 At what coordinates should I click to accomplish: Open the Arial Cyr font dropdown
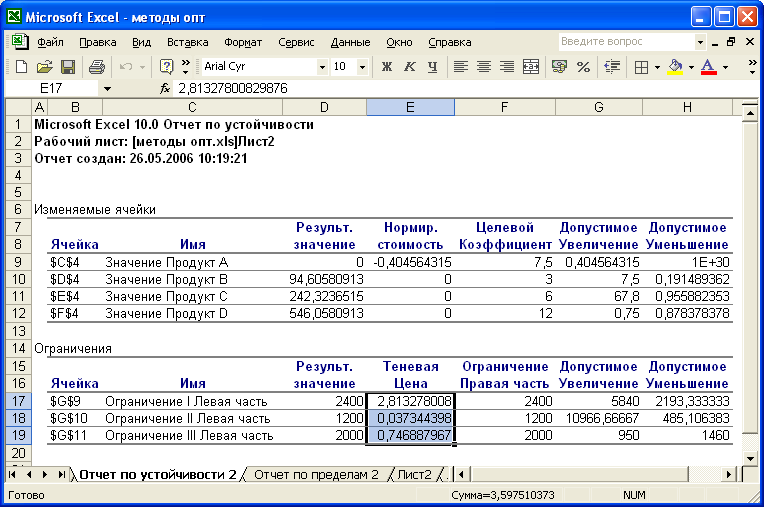click(x=322, y=67)
